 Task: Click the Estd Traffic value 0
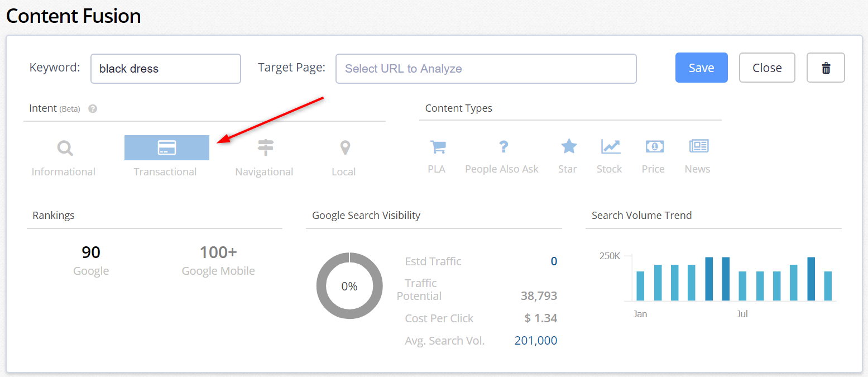pyautogui.click(x=554, y=261)
